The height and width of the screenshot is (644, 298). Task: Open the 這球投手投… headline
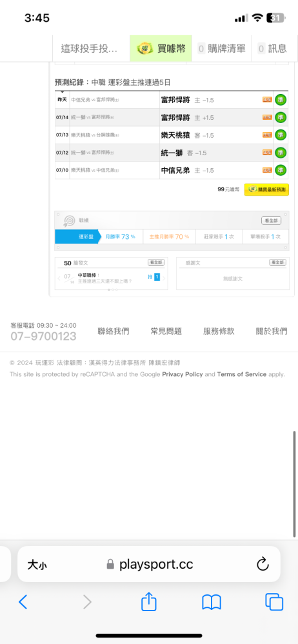click(89, 49)
